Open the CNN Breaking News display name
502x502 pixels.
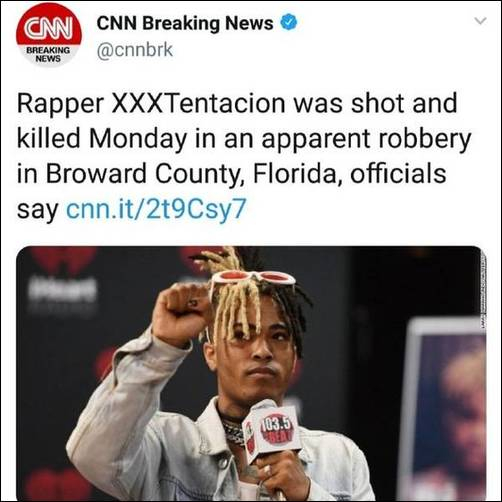click(185, 23)
